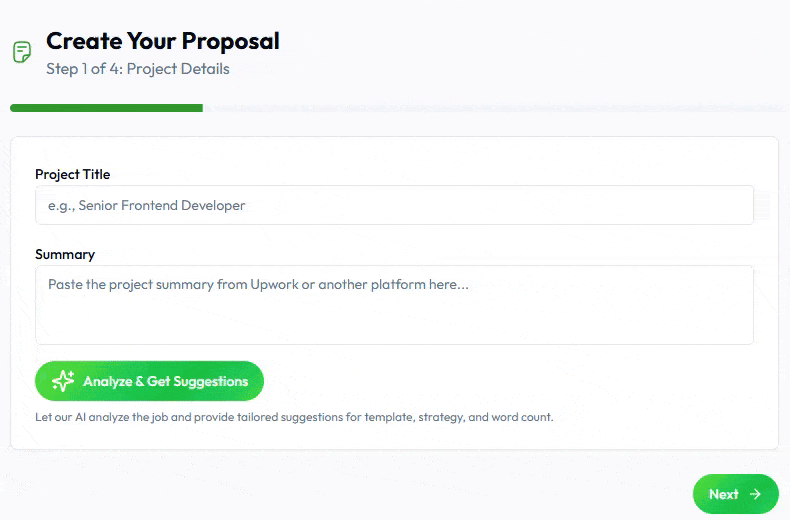Click the Summary field label
The width and height of the screenshot is (790, 520).
click(x=65, y=254)
